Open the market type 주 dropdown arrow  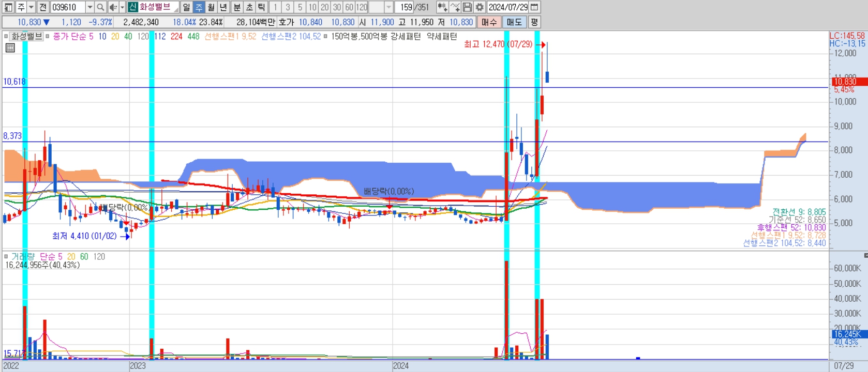click(x=31, y=7)
